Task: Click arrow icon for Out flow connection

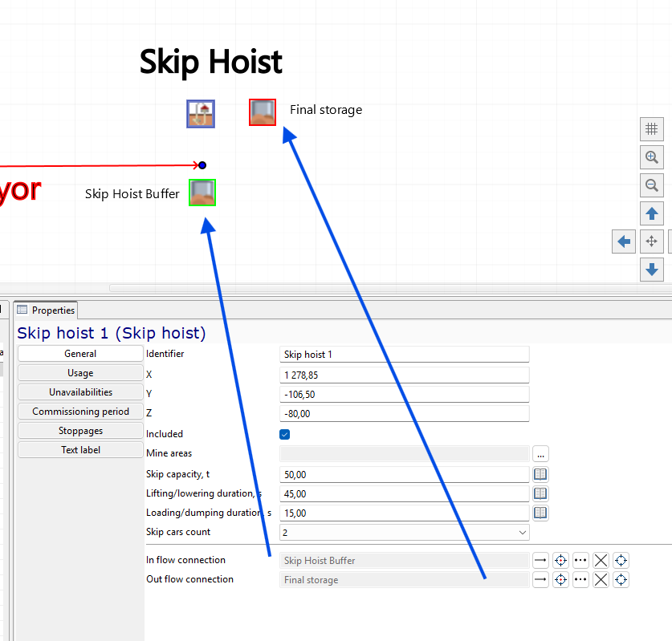Action: tap(540, 580)
